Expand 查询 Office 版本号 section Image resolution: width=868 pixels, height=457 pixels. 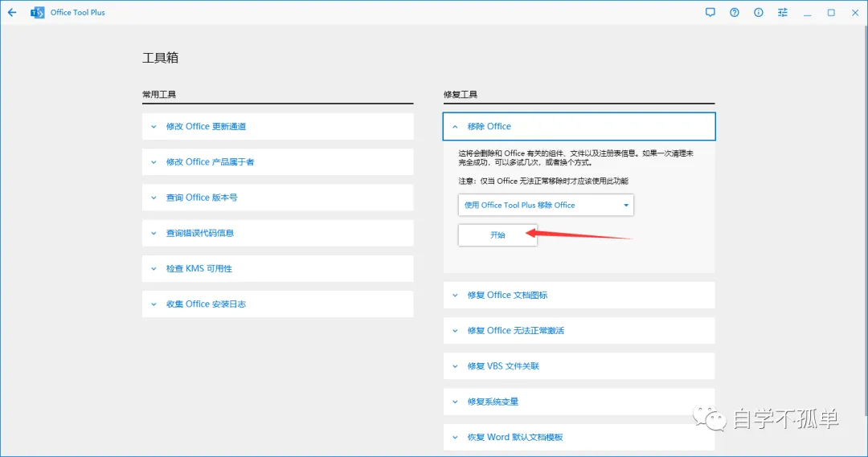tap(278, 198)
